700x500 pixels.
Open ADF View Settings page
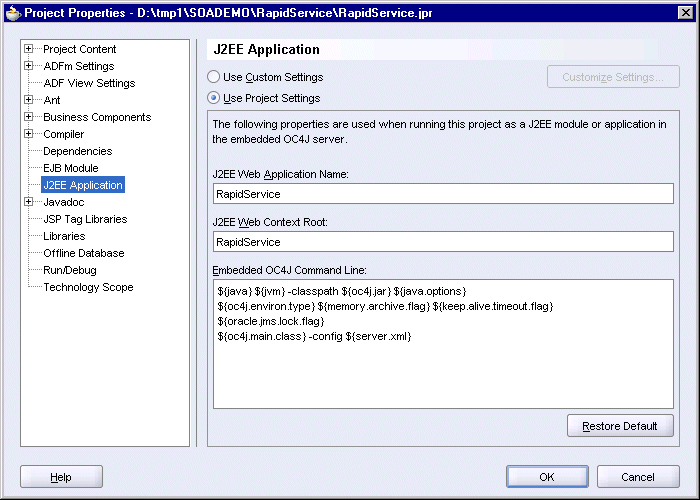89,83
